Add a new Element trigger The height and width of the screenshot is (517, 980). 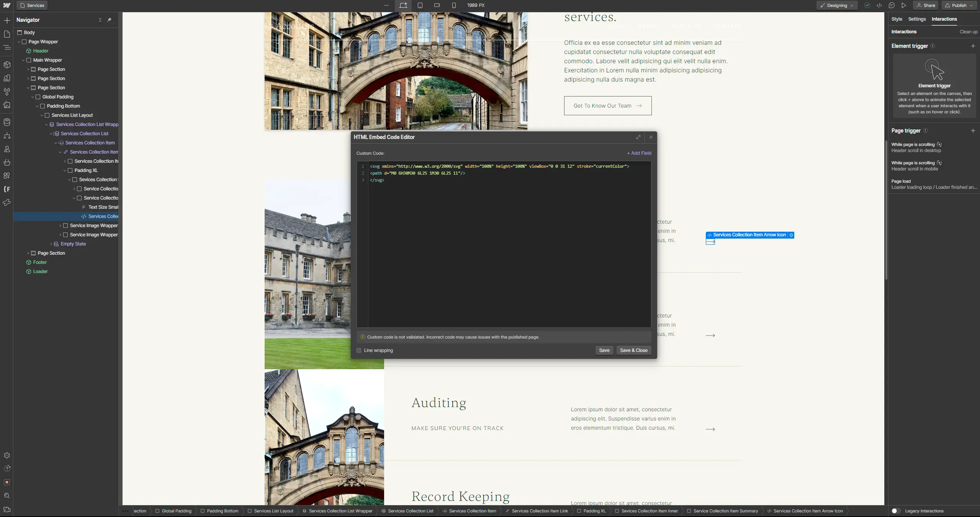click(x=973, y=46)
